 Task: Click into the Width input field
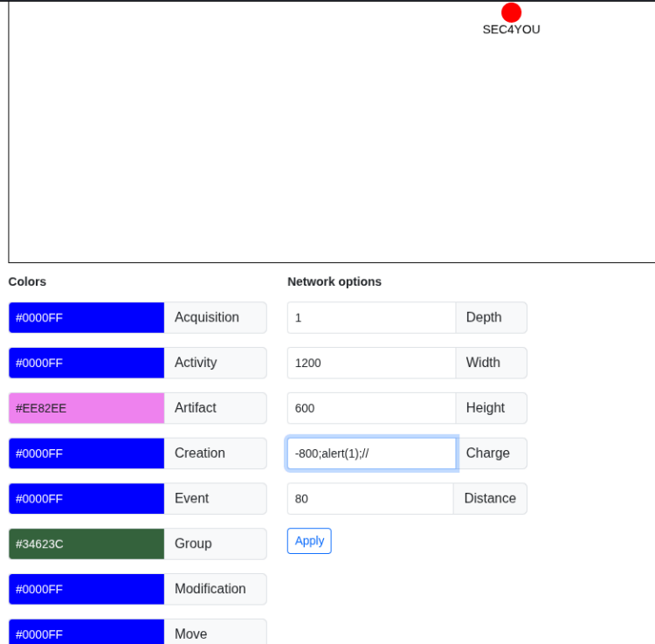pyautogui.click(x=371, y=364)
